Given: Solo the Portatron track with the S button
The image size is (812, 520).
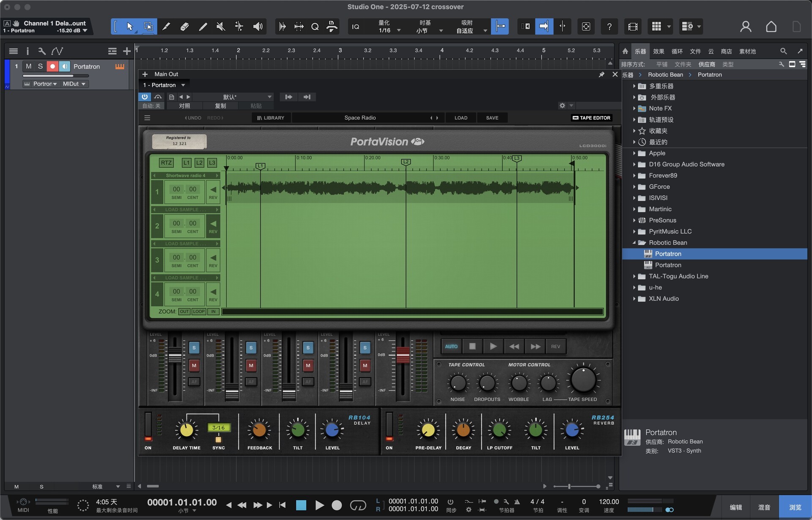Looking at the screenshot, I should point(40,66).
